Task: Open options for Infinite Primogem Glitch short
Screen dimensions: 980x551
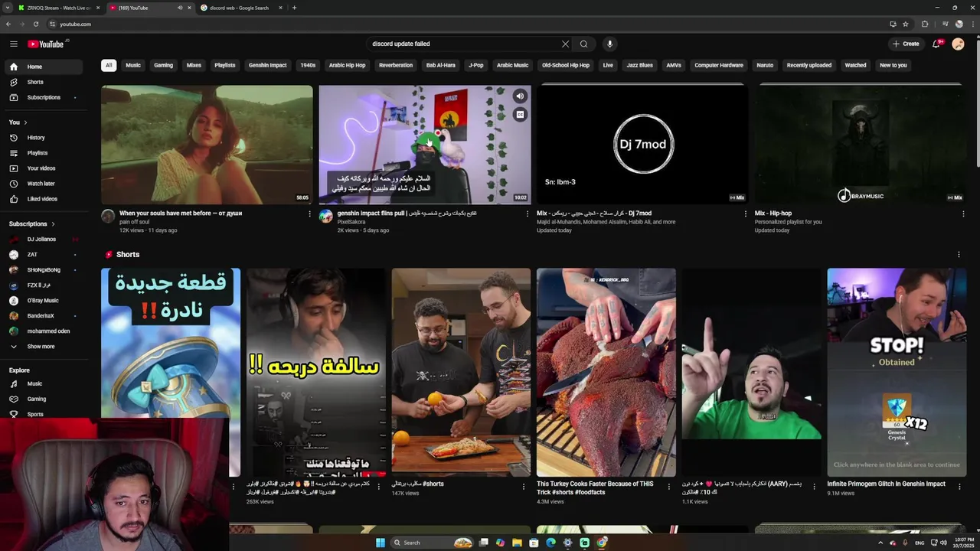Action: pyautogui.click(x=959, y=485)
